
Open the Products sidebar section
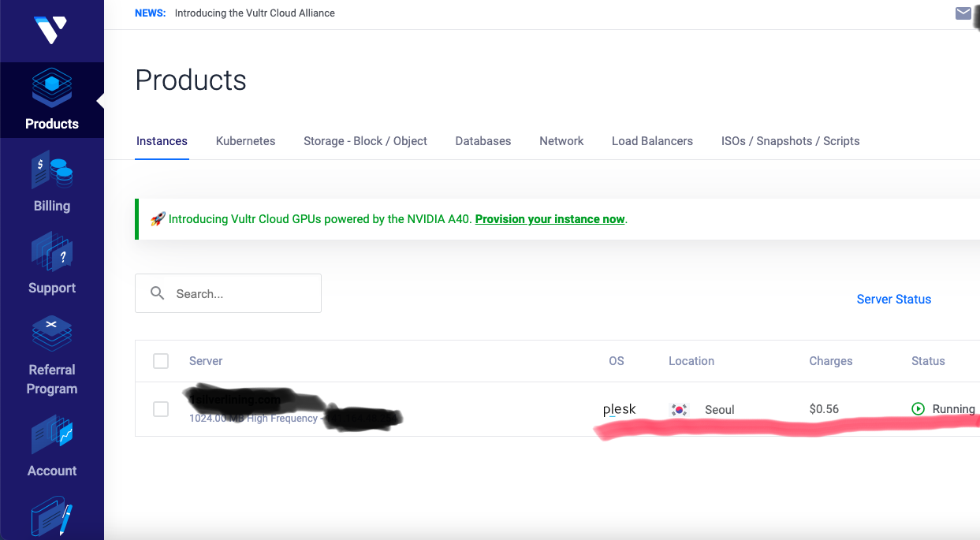[52, 100]
